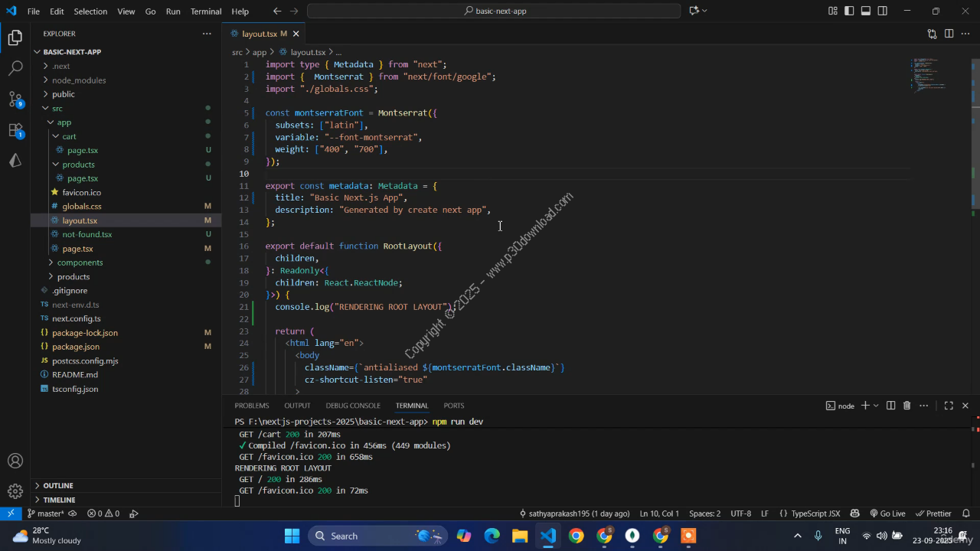
Task: Open the Source Control view
Action: point(15,99)
